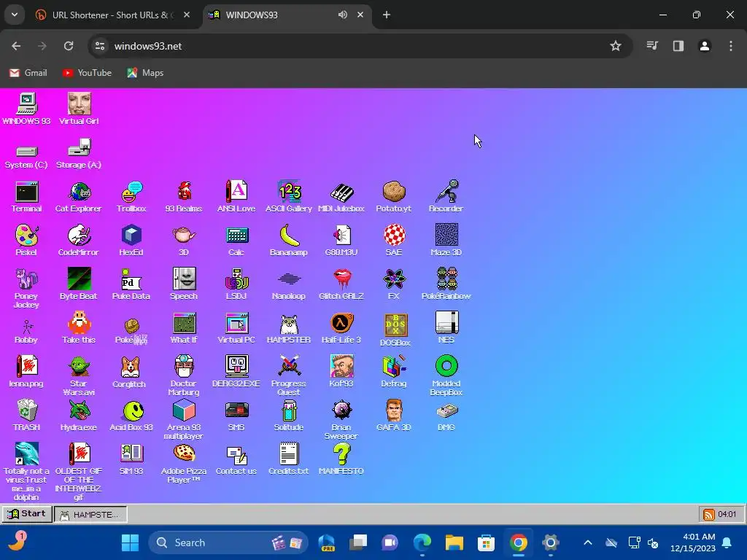The height and width of the screenshot is (560, 747).
Task: Reload the current page
Action: [x=69, y=46]
